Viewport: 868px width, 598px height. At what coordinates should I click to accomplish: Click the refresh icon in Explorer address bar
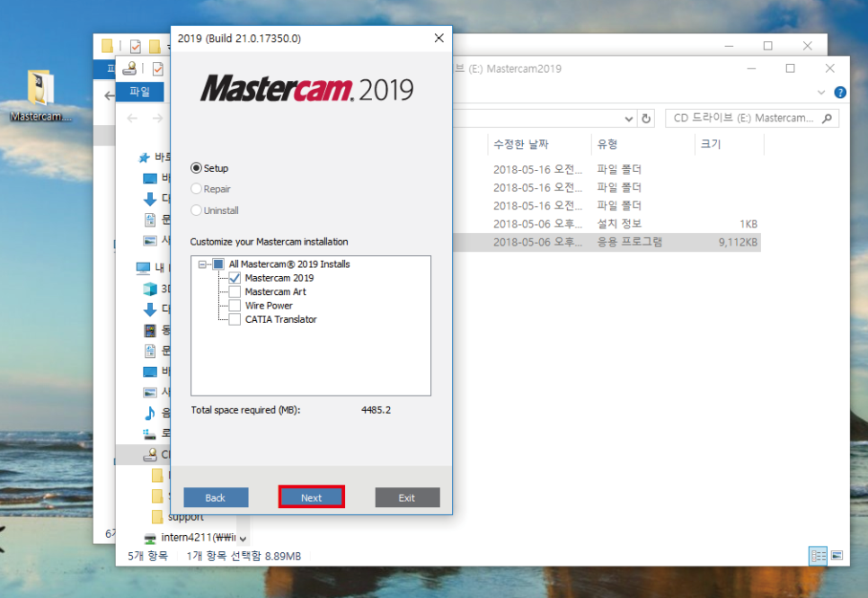pos(646,118)
